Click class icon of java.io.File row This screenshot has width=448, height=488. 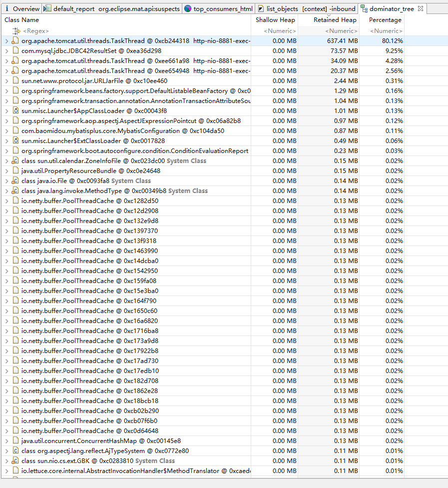[x=15, y=180]
